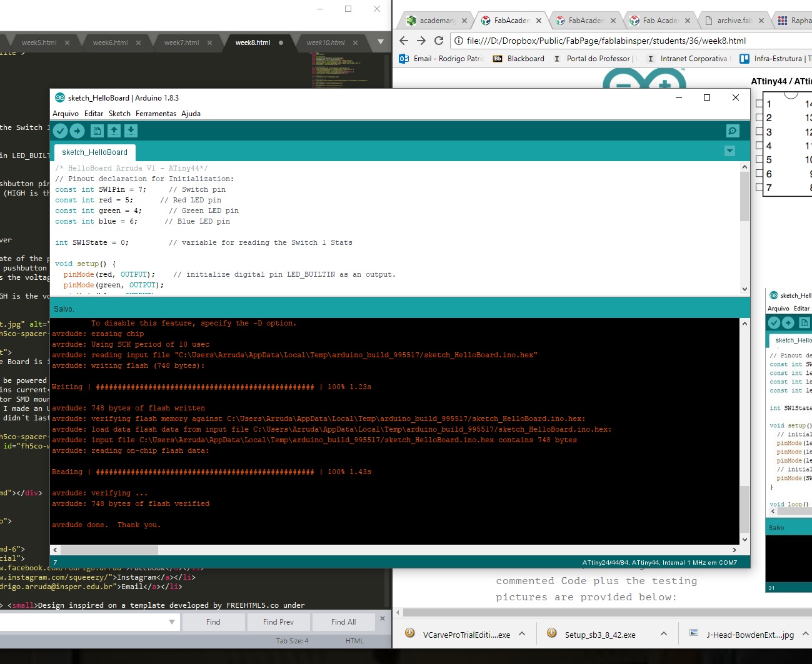Close the archive.fab Chrome tab
Screen dimensions: 812x664
761,21
